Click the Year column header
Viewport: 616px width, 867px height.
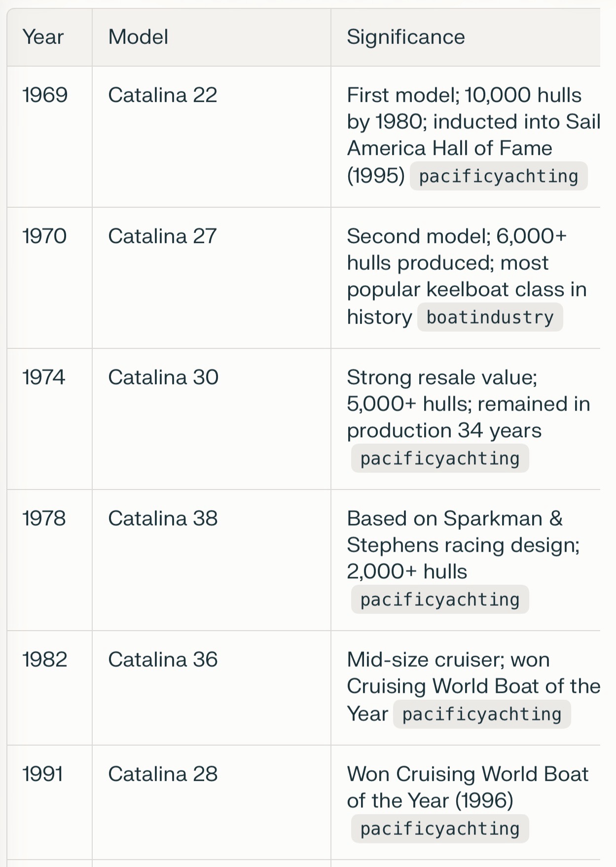tap(43, 37)
